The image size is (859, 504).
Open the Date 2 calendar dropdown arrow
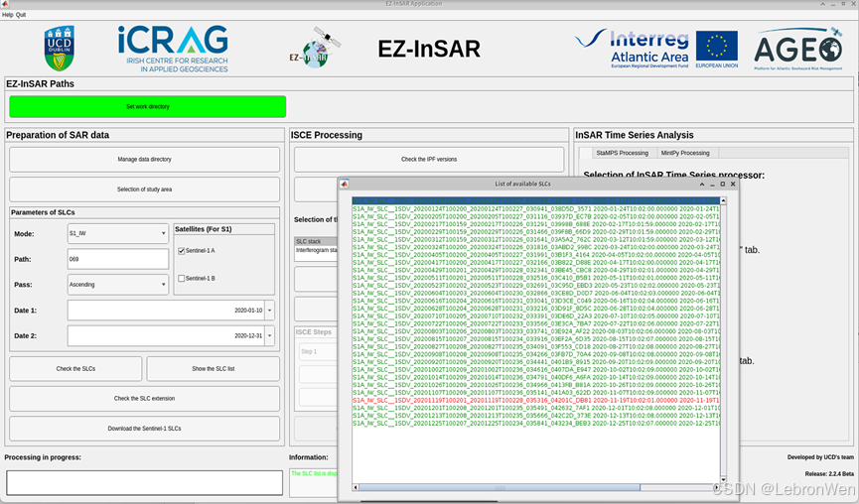(x=269, y=336)
